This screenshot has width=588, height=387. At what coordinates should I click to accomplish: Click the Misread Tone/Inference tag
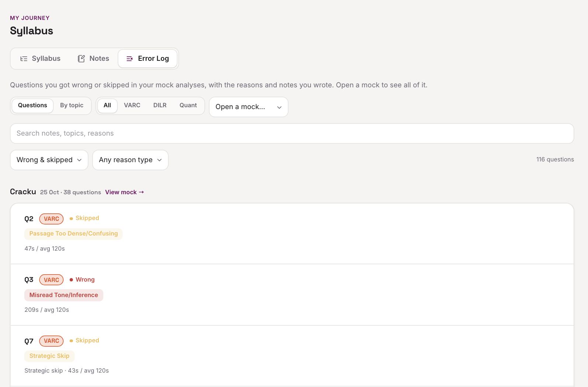click(x=64, y=295)
